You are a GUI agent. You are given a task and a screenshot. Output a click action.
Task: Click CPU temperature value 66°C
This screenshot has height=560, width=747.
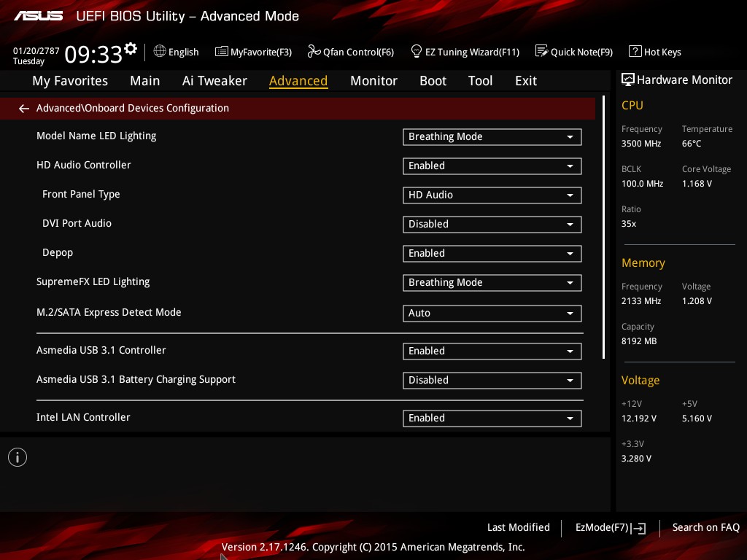pyautogui.click(x=692, y=144)
